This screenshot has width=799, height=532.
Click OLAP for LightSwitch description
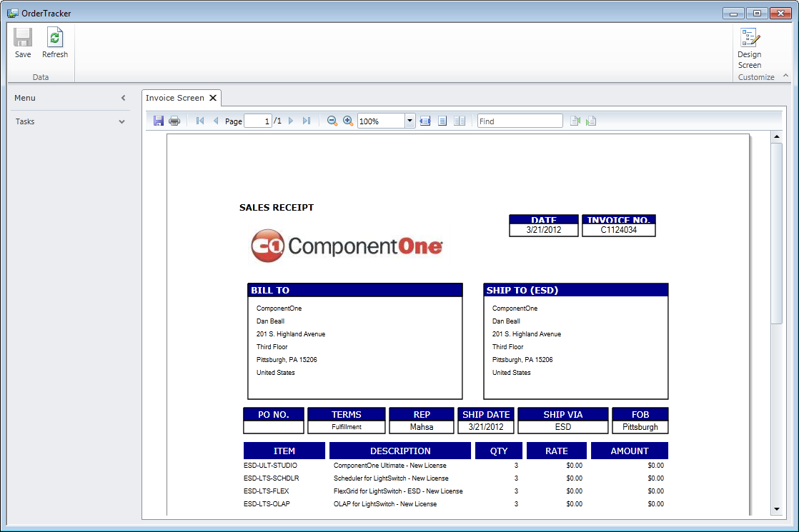coord(384,504)
